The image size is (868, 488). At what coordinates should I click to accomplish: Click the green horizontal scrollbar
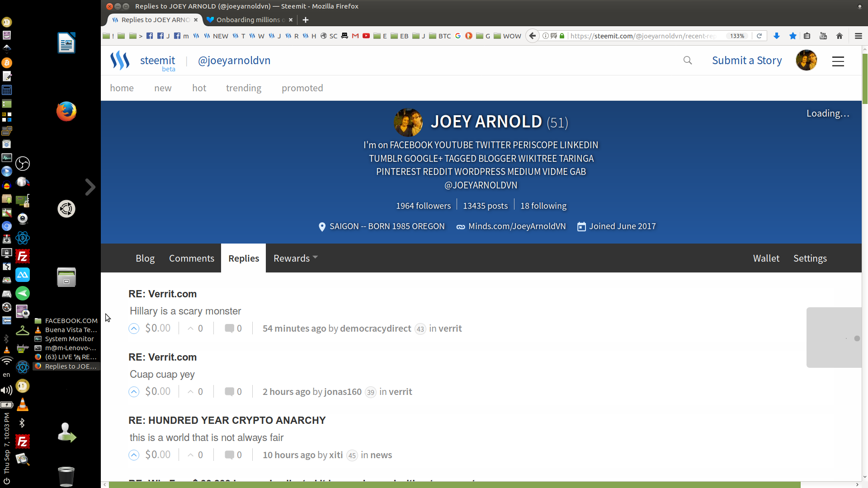point(454,485)
